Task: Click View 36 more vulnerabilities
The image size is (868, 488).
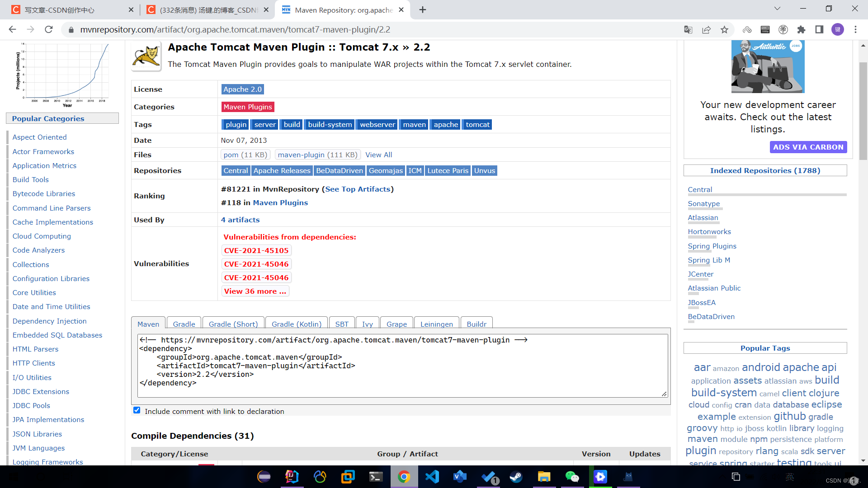Action: 255,291
